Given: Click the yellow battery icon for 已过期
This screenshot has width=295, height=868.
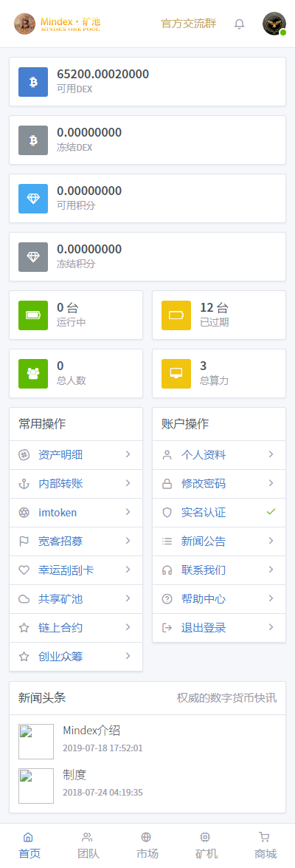Looking at the screenshot, I should coord(176,315).
